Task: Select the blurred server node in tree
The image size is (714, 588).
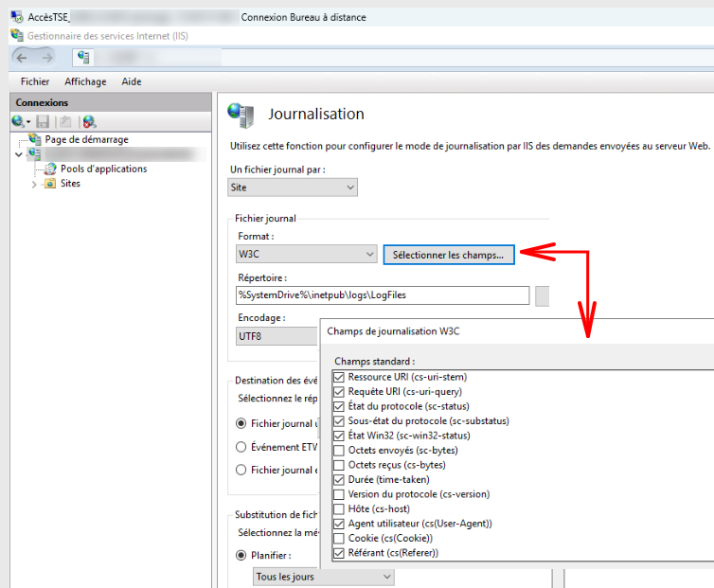Action: (x=120, y=154)
